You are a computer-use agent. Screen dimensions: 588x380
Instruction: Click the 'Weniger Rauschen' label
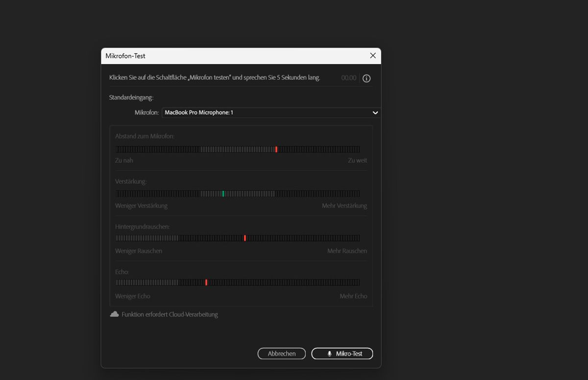tap(139, 251)
